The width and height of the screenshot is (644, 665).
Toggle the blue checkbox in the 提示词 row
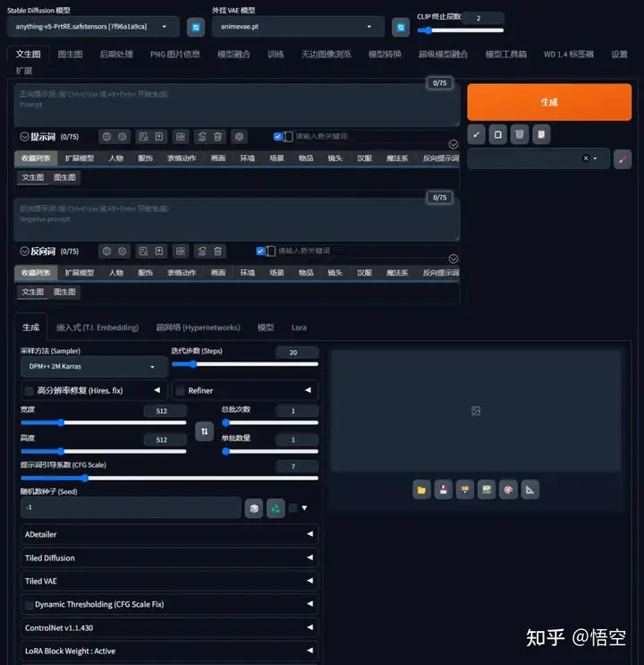pos(277,137)
